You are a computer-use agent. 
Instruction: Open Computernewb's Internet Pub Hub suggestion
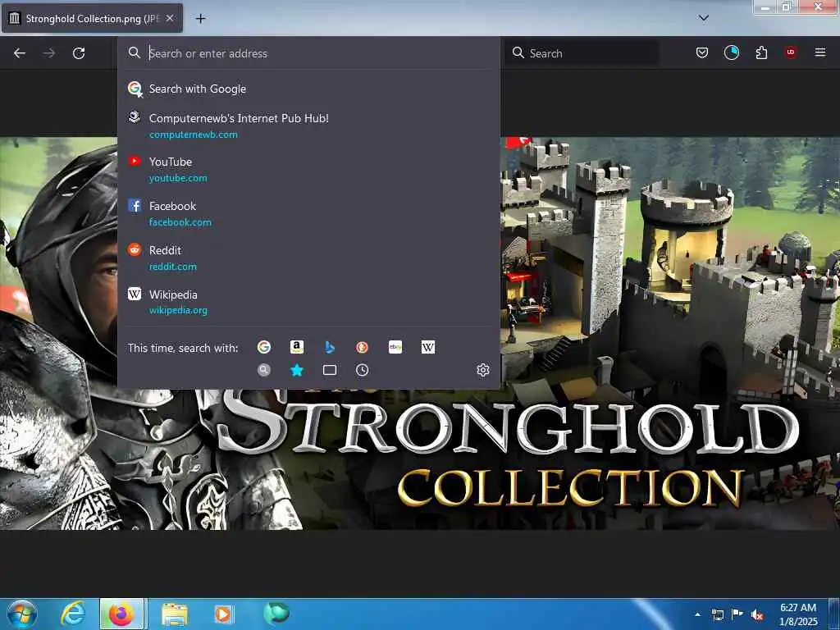308,126
